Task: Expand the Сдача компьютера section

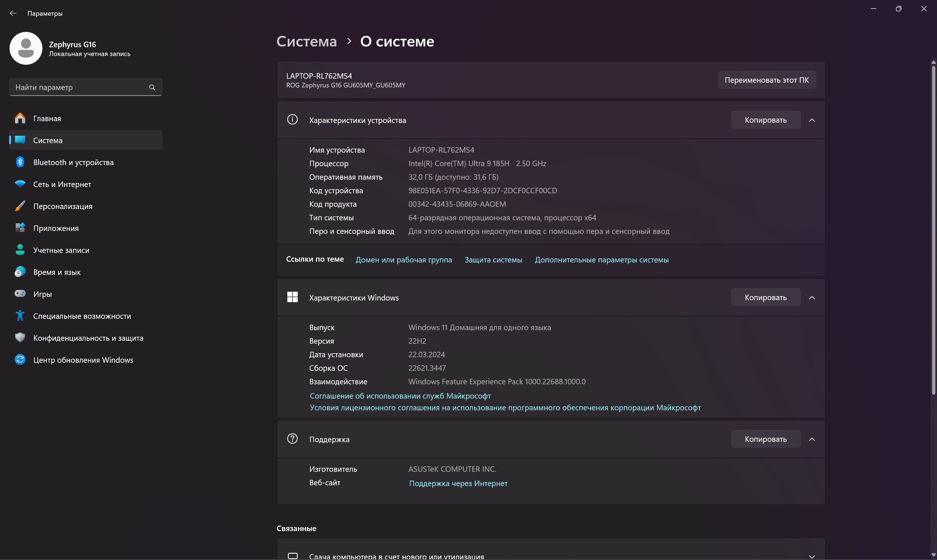Action: click(x=812, y=556)
